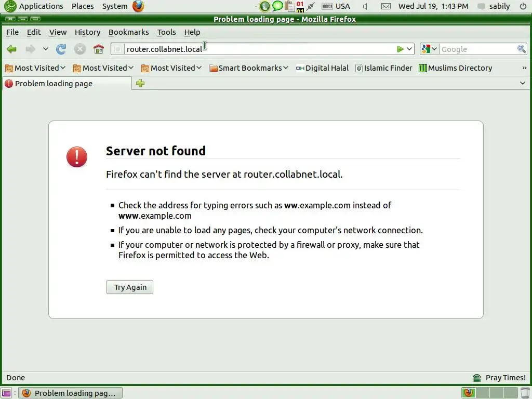The width and height of the screenshot is (532, 399).
Task: Expand the back/forward history dropdown arrow
Action: (x=46, y=49)
